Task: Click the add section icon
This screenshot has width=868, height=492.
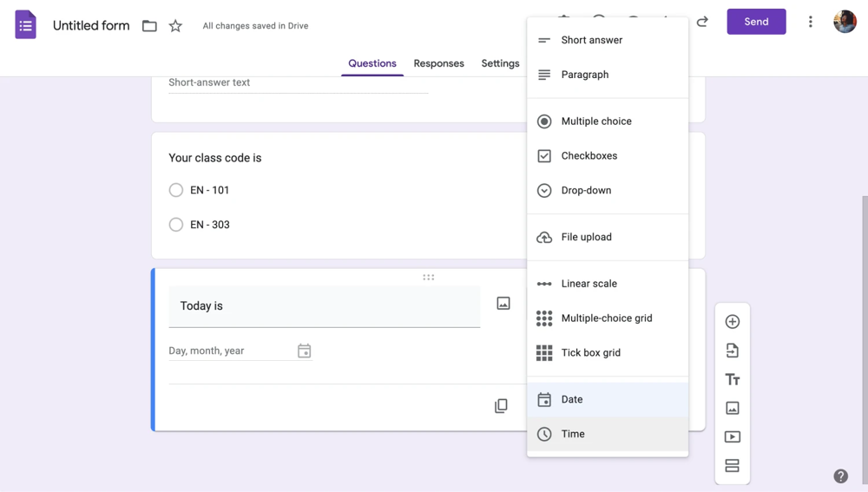Action: (732, 466)
